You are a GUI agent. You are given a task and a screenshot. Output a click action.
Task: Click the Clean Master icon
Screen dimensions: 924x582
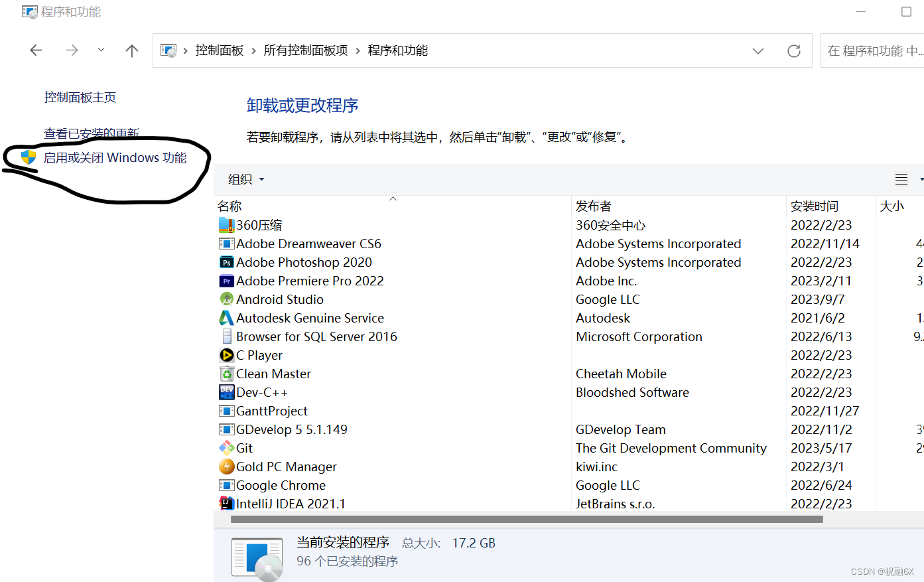(x=227, y=374)
